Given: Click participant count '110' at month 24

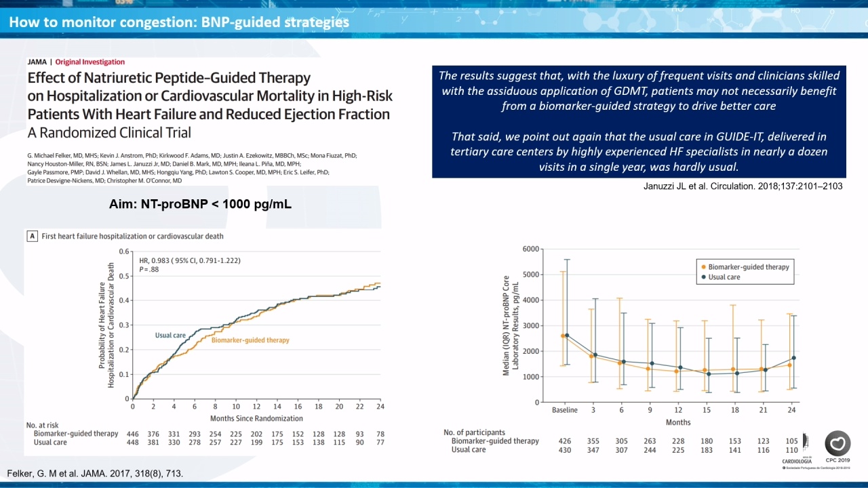Looking at the screenshot, I should click(792, 450).
